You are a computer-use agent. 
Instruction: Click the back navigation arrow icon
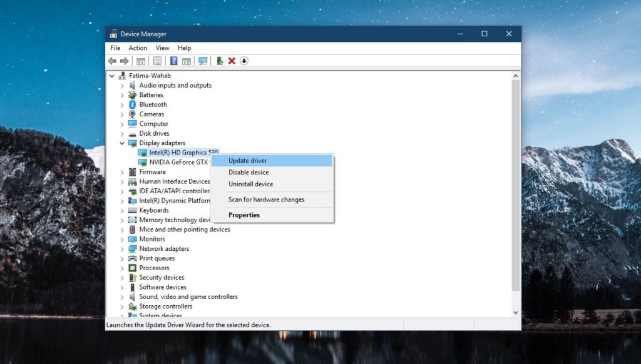pyautogui.click(x=112, y=61)
